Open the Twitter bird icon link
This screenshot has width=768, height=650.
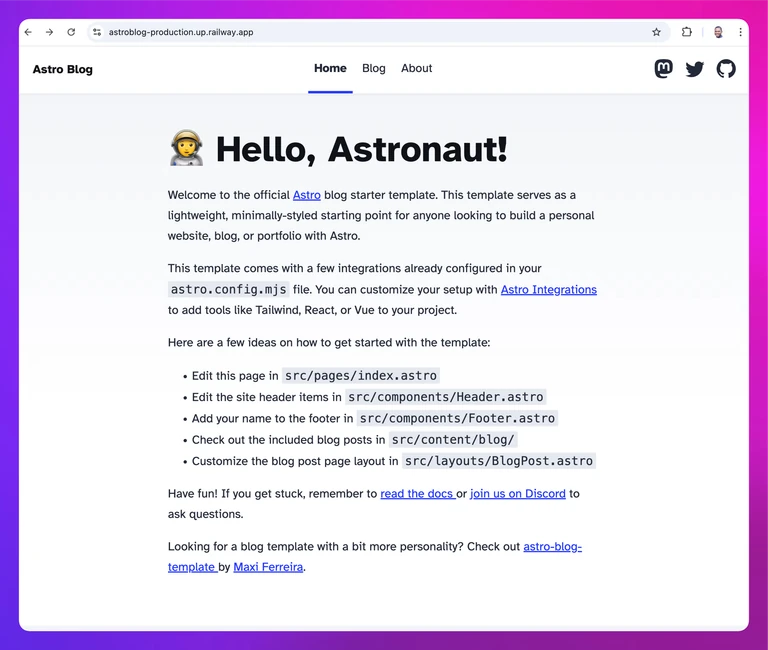click(695, 69)
